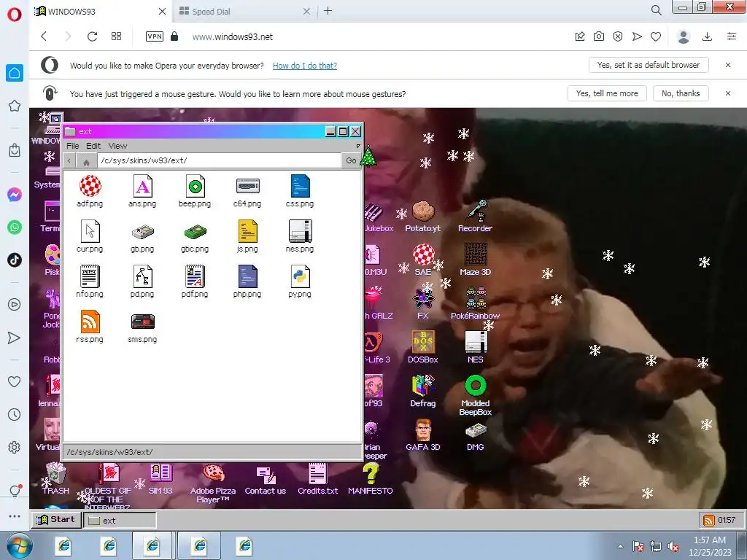747x560 pixels.
Task: Open the DMG Game Boy desktop icon
Action: coord(475,430)
